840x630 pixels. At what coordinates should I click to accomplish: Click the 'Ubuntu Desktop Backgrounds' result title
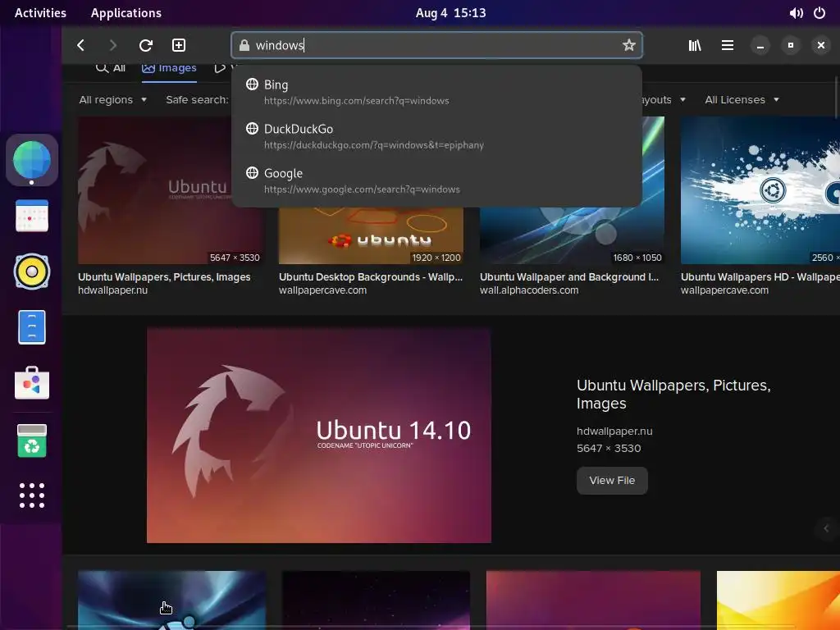click(x=371, y=277)
